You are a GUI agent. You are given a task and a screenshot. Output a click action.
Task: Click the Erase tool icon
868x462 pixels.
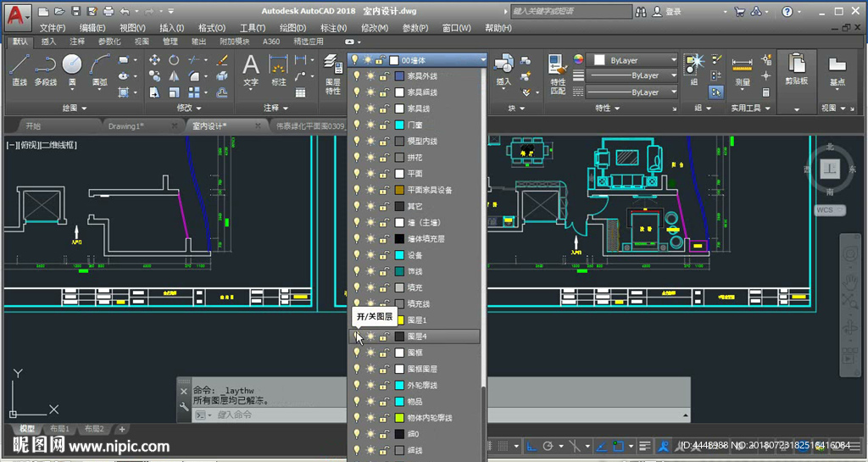pyautogui.click(x=223, y=59)
